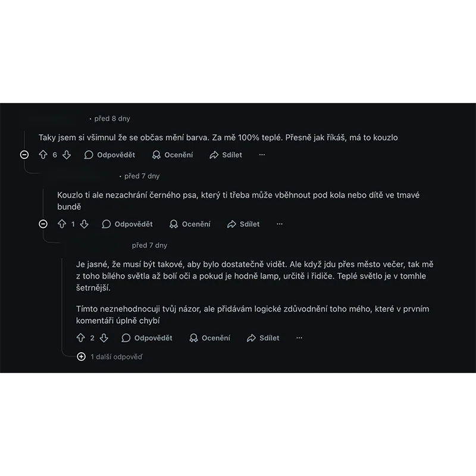Open more options on the 2-point comment
Viewport: 476px width, 476px height.
click(x=299, y=338)
